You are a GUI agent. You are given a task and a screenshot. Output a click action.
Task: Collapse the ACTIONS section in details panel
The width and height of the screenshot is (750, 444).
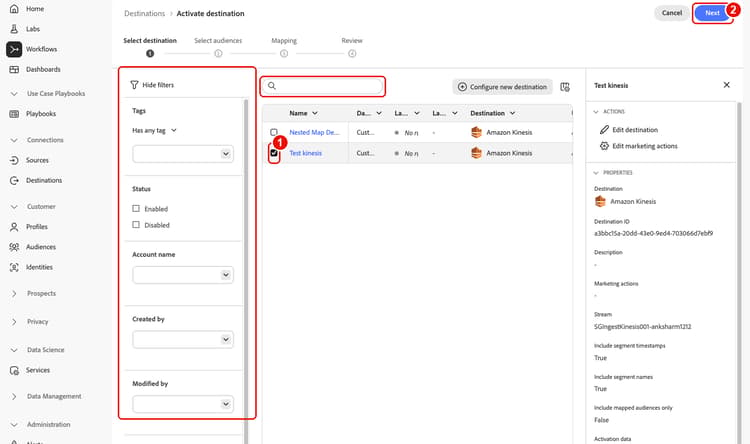[x=596, y=111]
